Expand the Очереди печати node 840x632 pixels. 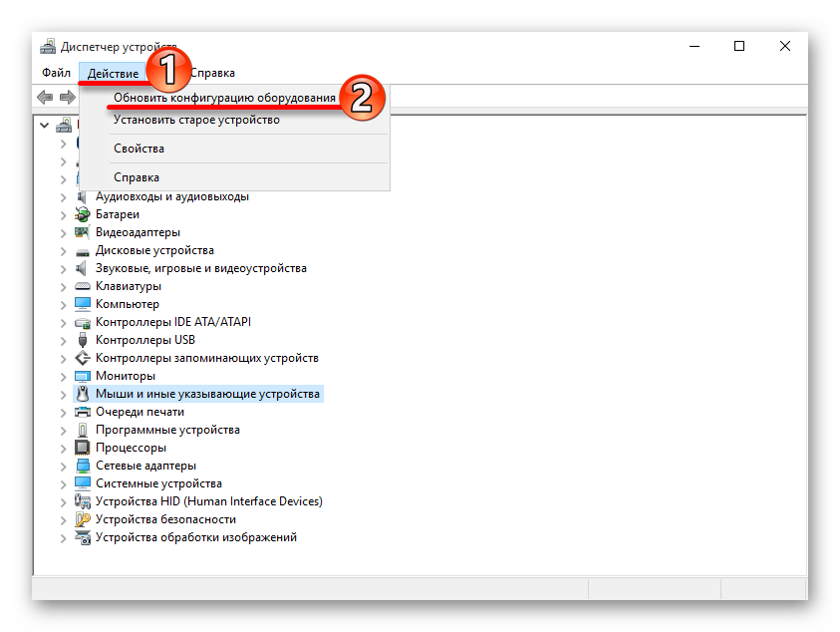63,412
